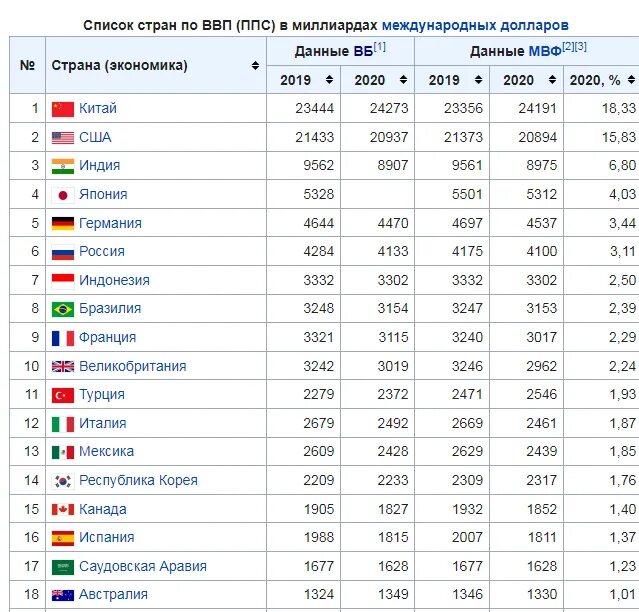Sort by IMF 2020 column arrows
This screenshot has width=639, height=612.
(552, 80)
